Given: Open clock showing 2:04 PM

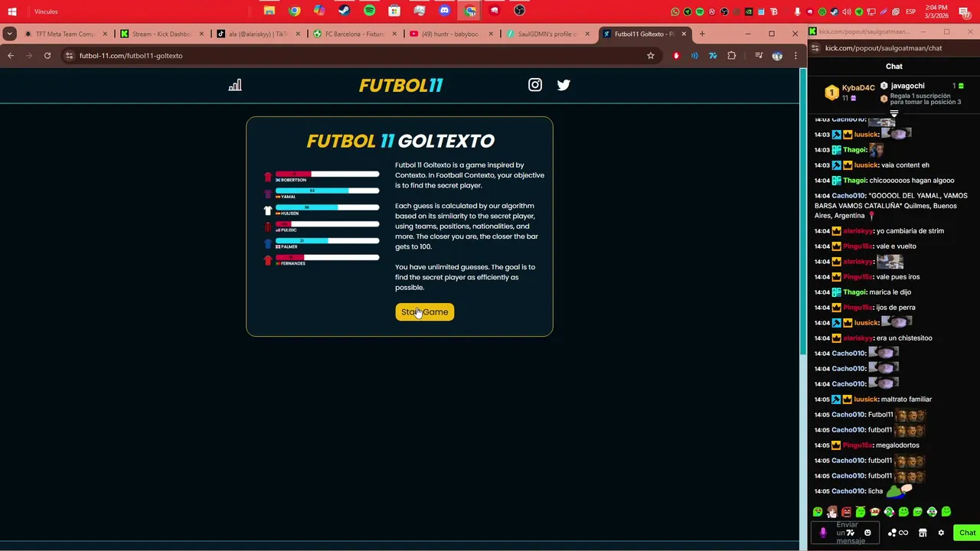Looking at the screenshot, I should [x=936, y=11].
